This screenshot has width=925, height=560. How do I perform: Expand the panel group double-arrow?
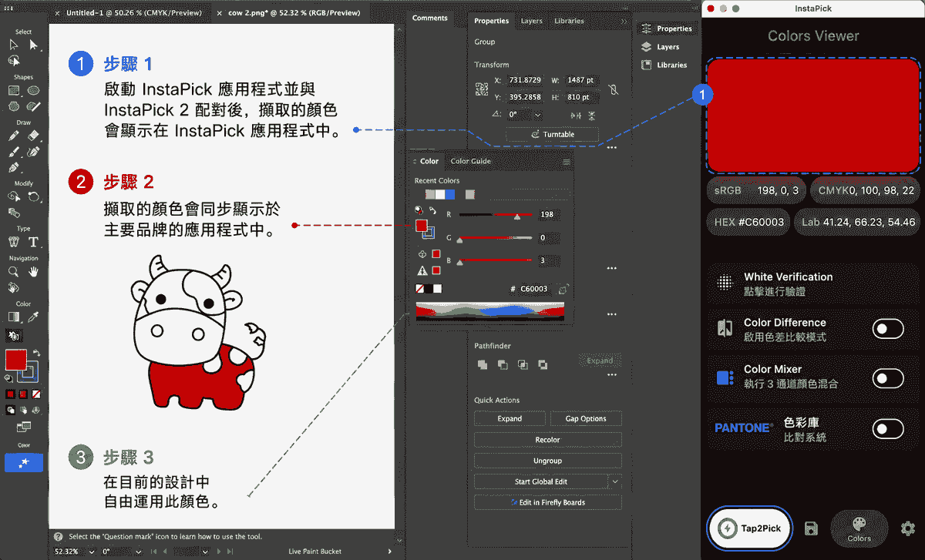[624, 22]
